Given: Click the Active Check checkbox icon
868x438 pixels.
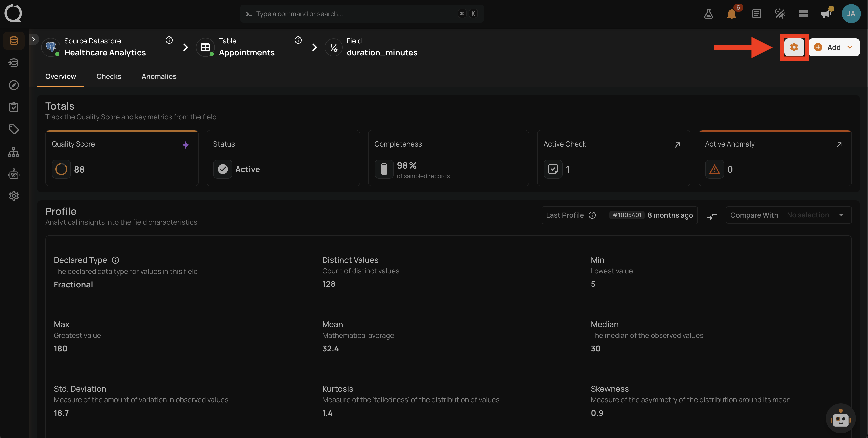Looking at the screenshot, I should [553, 169].
